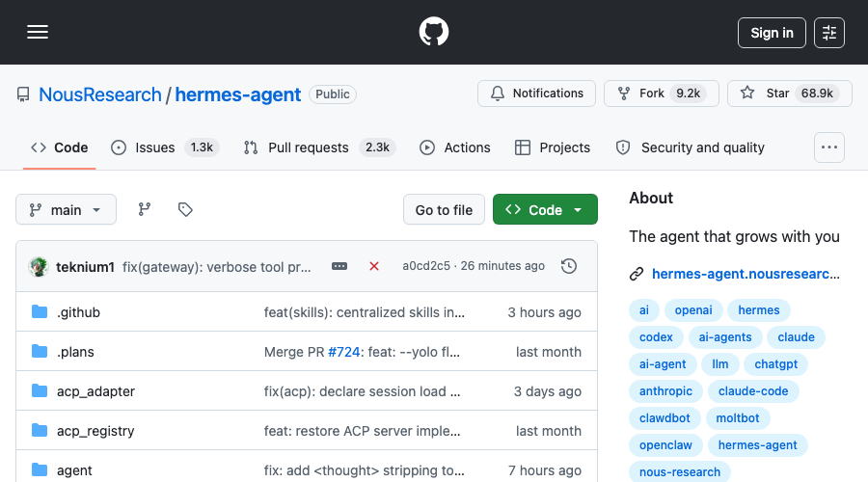
Task: Click the agent folder icon
Action: point(40,469)
